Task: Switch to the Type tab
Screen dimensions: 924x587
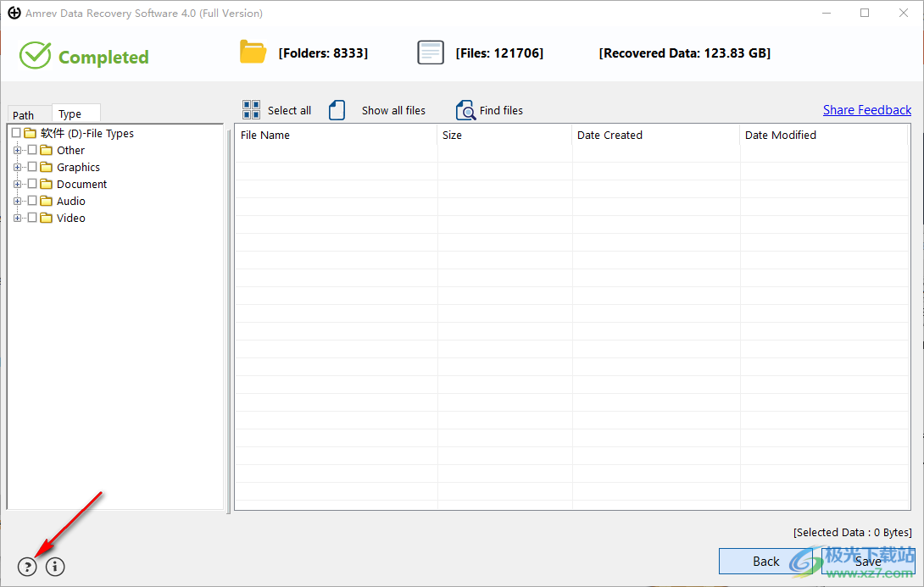Action: coord(75,114)
